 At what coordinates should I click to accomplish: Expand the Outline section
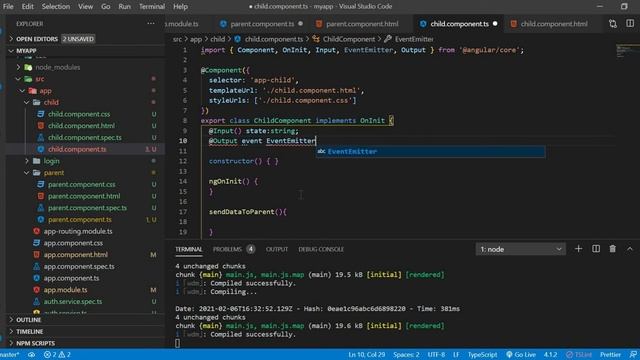coord(28,320)
